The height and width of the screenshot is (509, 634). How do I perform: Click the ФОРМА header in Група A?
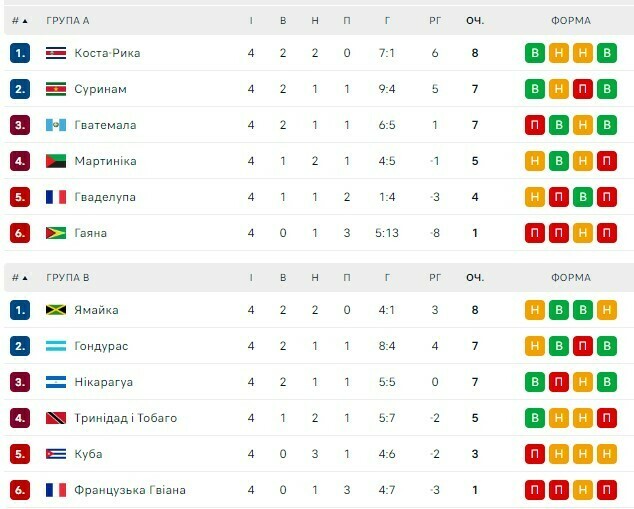pos(570,20)
